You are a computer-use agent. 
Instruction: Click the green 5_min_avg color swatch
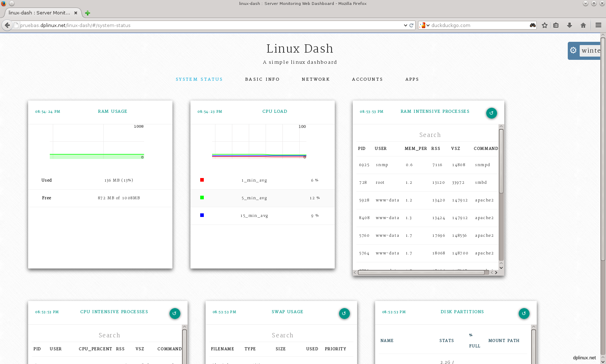[x=202, y=197]
